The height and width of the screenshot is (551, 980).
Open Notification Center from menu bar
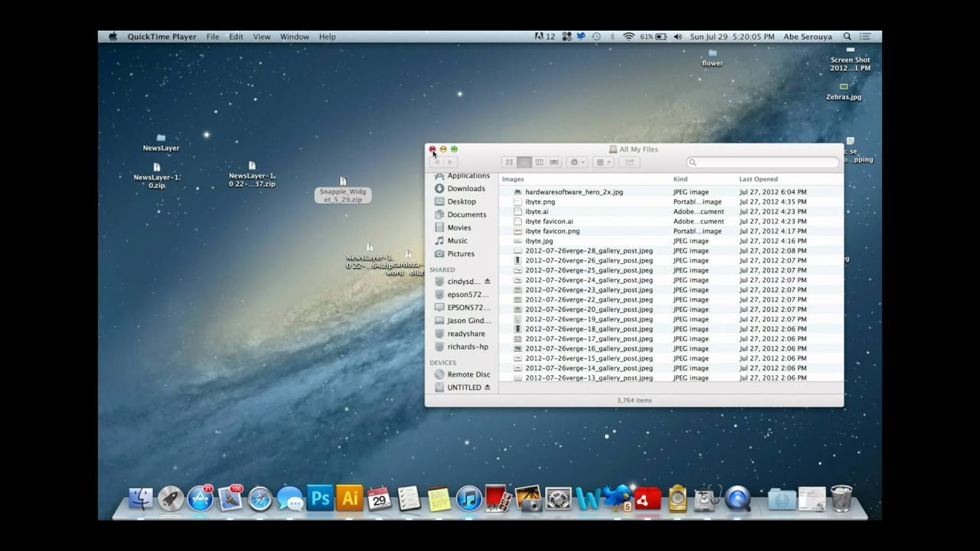coord(866,36)
